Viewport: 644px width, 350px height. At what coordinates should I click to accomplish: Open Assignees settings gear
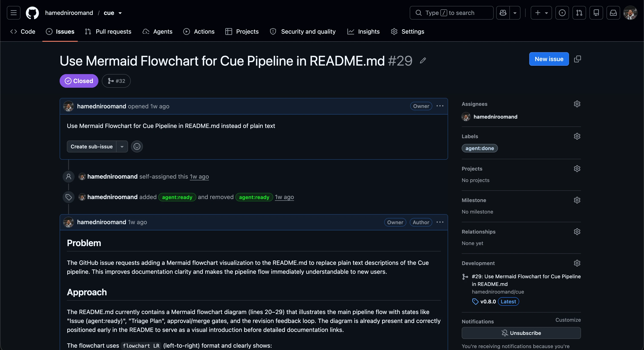point(577,104)
